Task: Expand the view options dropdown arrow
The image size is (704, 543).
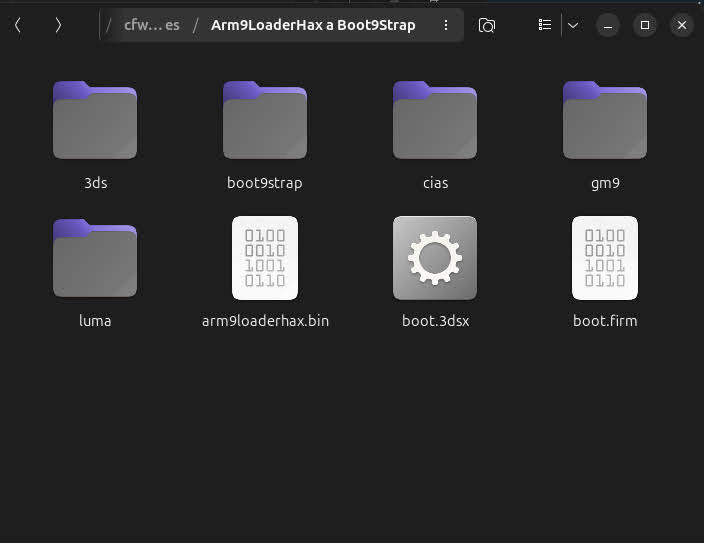Action: pos(573,25)
